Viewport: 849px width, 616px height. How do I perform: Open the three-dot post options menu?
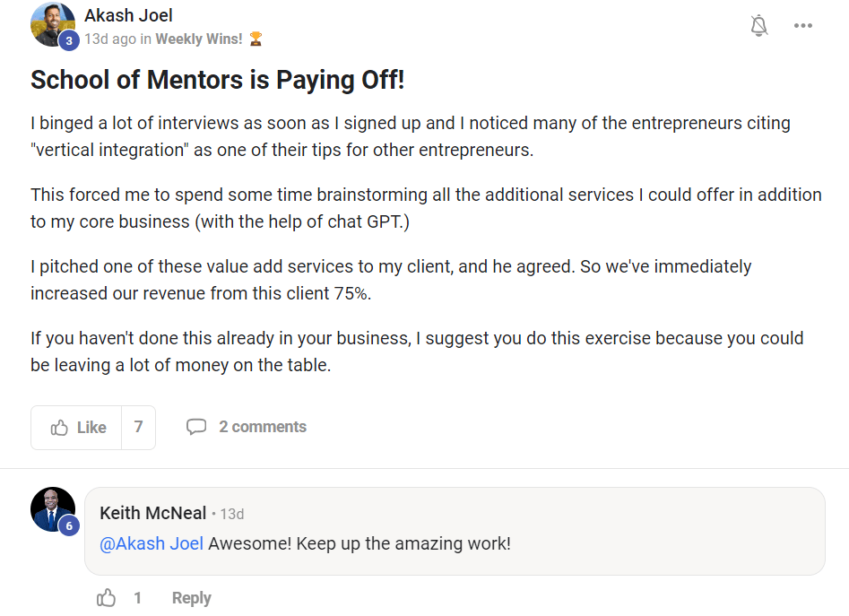803,26
